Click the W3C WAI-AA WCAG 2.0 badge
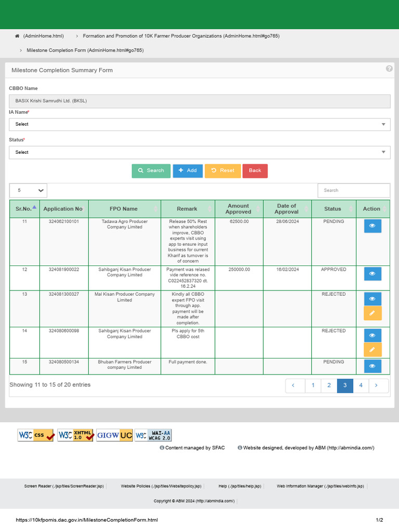Image resolution: width=399 pixels, height=532 pixels. [x=153, y=435]
